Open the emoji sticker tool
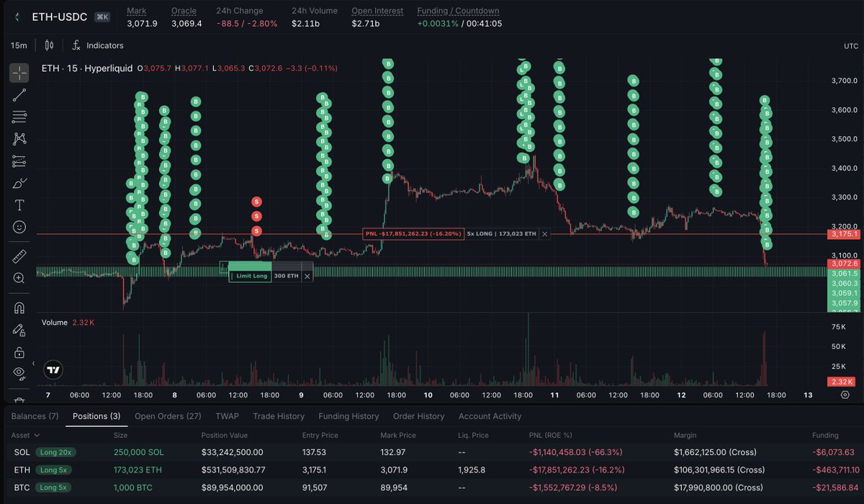This screenshot has height=504, width=864. point(19,227)
